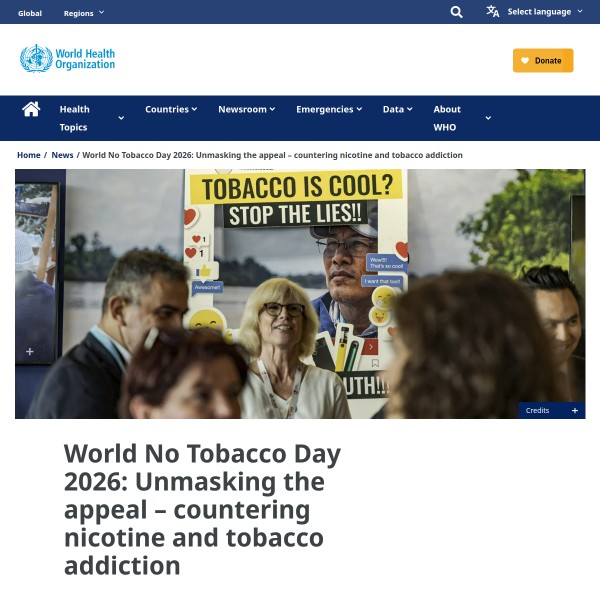Screen dimensions: 600x600
Task: Open the Countries menu
Action: 171,109
